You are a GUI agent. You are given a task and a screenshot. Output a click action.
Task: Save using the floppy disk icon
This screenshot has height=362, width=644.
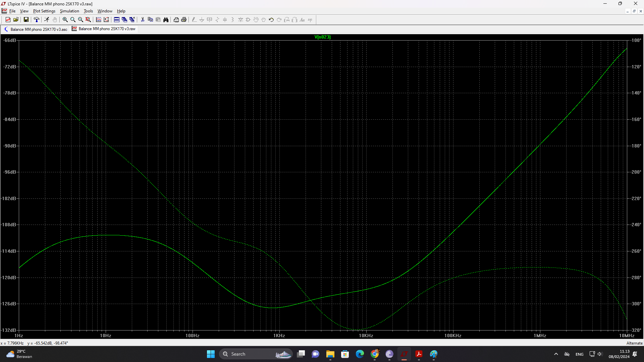pyautogui.click(x=26, y=20)
